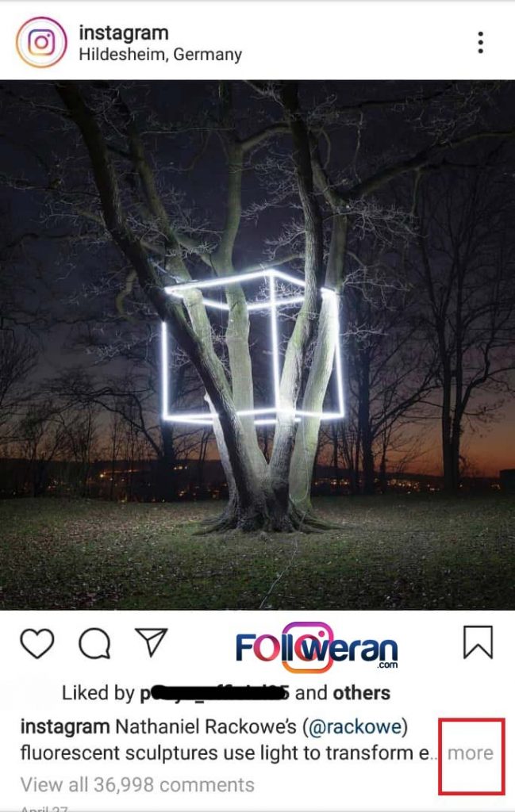This screenshot has width=515, height=812.
Task: Open comments via the speech bubble icon
Action: coord(94,644)
